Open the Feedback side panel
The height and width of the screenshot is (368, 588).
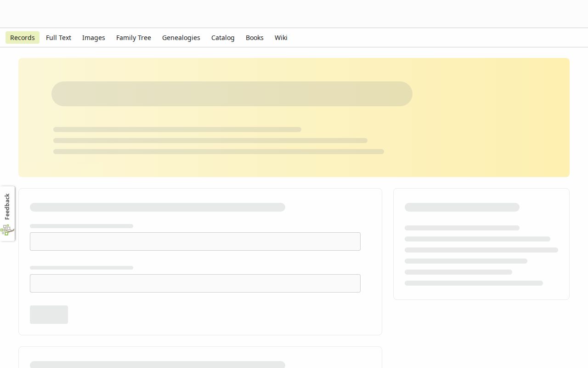pyautogui.click(x=7, y=214)
